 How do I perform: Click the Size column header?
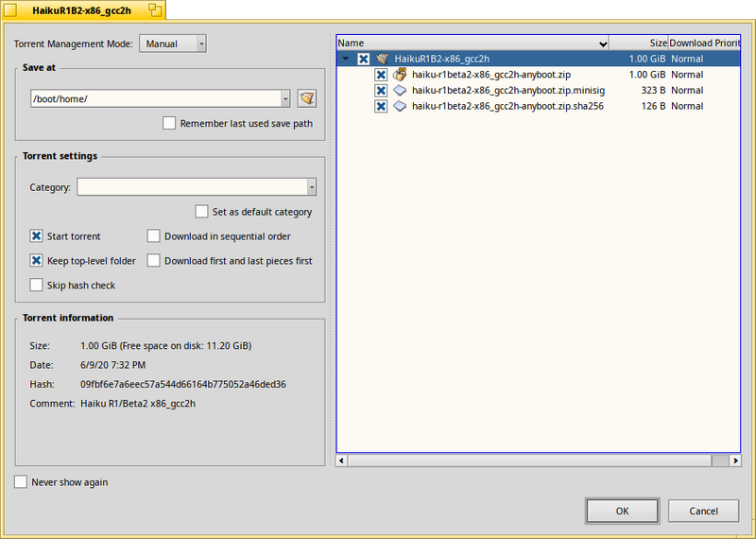point(639,43)
